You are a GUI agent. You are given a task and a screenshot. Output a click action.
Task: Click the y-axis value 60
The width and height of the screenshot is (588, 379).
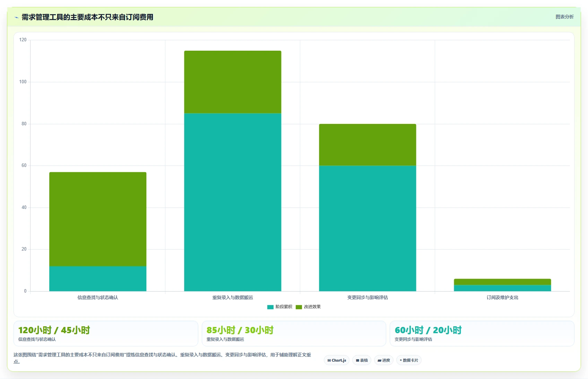[24, 166]
